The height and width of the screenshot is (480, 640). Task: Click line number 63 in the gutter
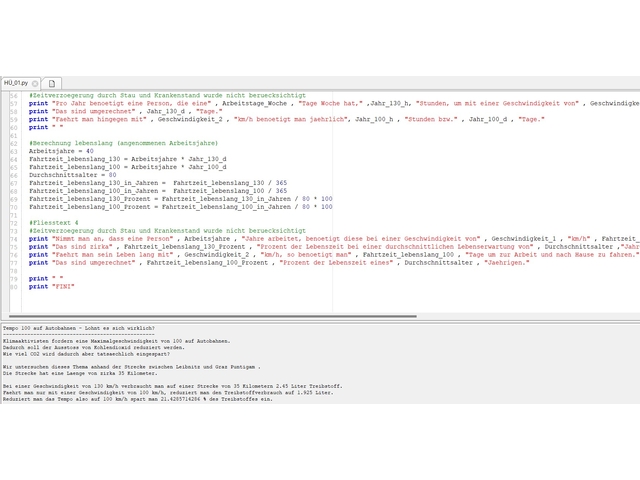[14, 151]
